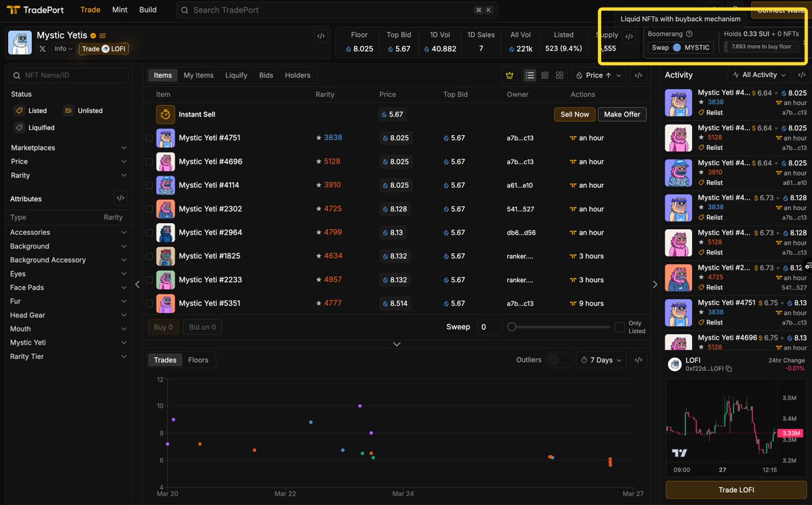812x505 pixels.
Task: Open the All Activity filter dropdown
Action: point(759,75)
